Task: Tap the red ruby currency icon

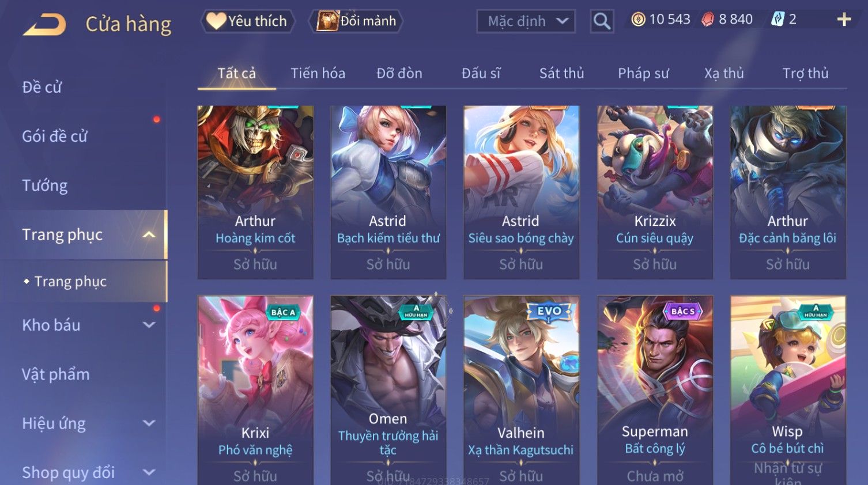Action: tap(708, 20)
